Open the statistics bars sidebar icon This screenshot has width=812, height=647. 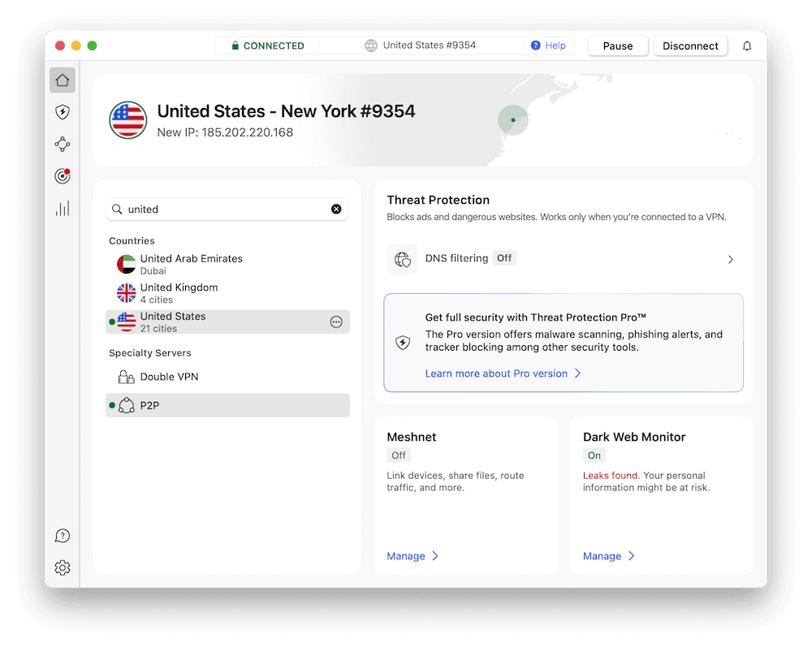coord(63,209)
